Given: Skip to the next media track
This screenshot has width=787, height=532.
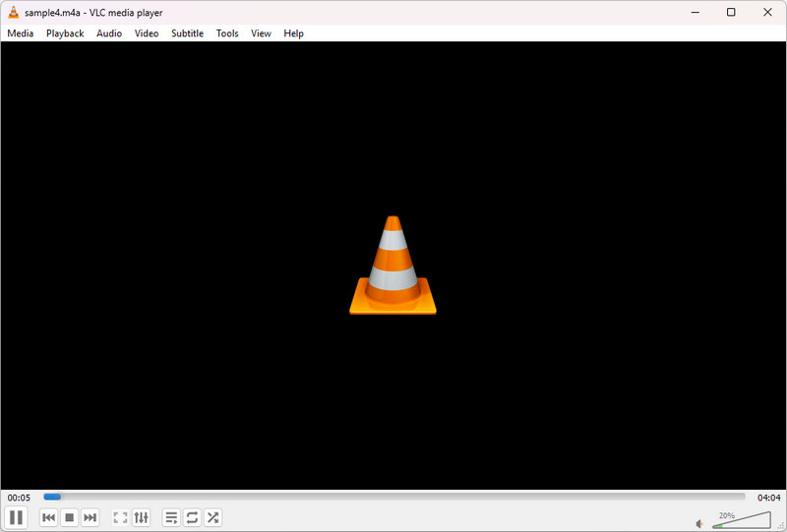Looking at the screenshot, I should click(x=90, y=517).
